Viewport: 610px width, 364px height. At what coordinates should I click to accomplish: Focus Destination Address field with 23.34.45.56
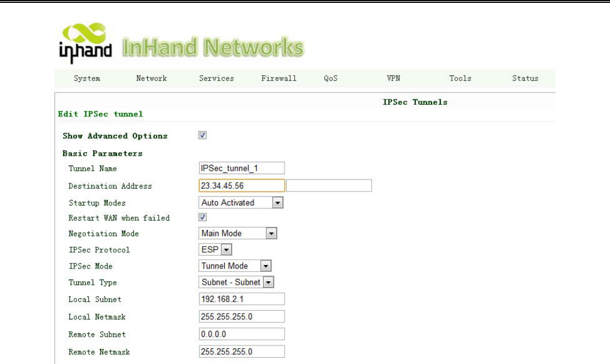pyautogui.click(x=242, y=186)
